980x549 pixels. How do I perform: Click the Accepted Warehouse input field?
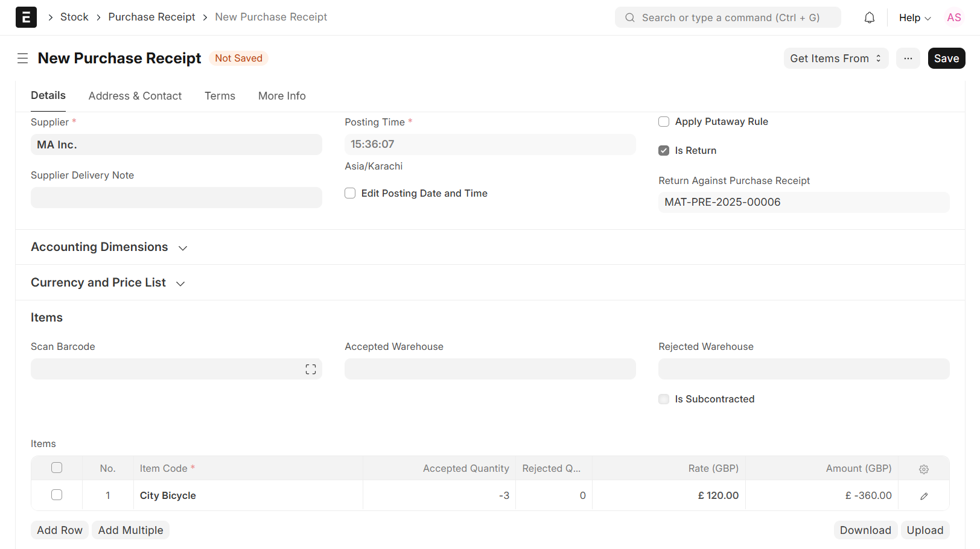(x=489, y=369)
